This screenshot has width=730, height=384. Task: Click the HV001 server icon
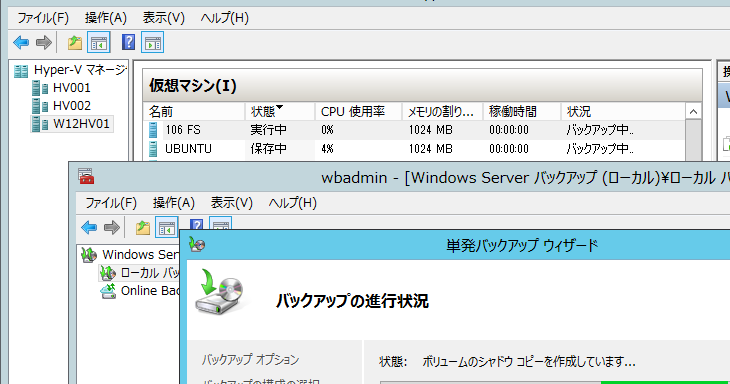pyautogui.click(x=40, y=88)
